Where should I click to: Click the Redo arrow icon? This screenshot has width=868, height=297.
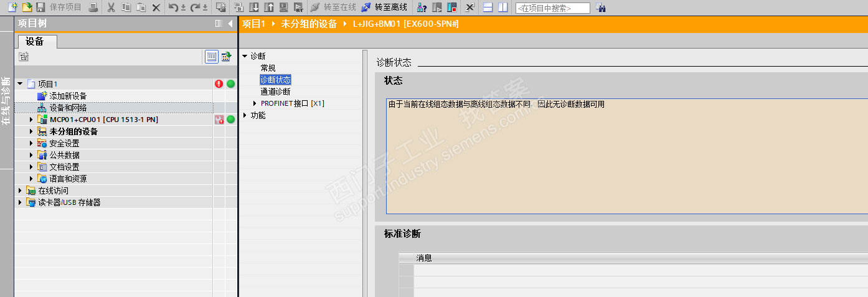click(x=196, y=7)
